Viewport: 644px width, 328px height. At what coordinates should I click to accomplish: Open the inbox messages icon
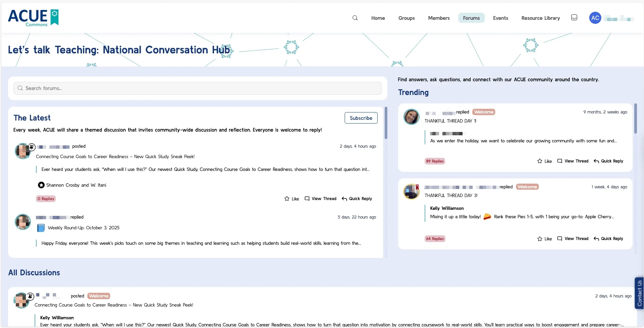tap(574, 17)
